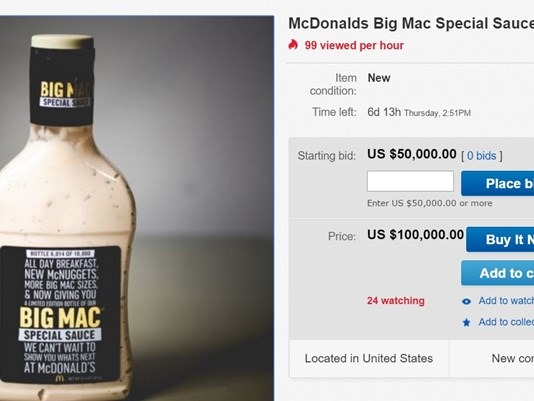534x401 pixels.
Task: Click the Add to cart button
Action: (498, 273)
